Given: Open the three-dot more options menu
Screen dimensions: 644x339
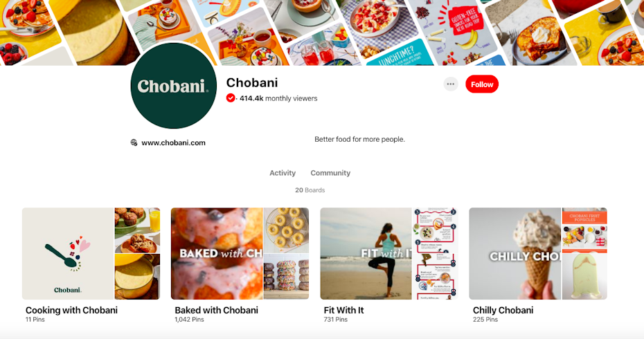Looking at the screenshot, I should coord(451,84).
